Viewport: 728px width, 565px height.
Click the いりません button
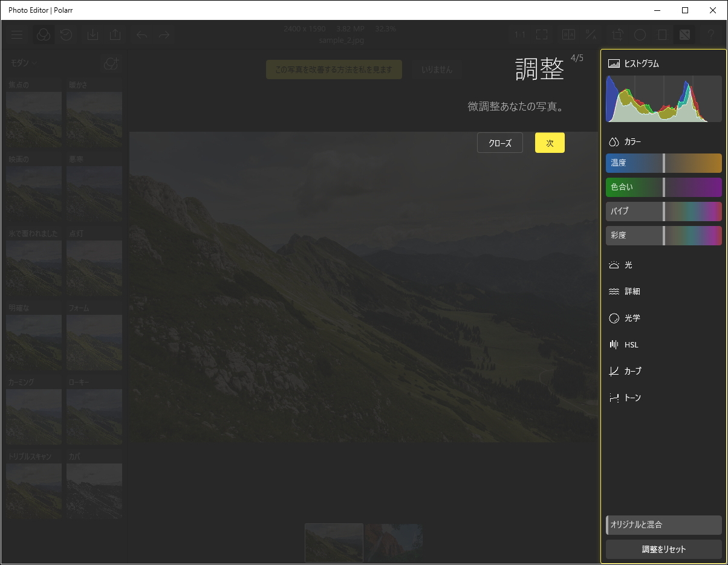click(437, 69)
